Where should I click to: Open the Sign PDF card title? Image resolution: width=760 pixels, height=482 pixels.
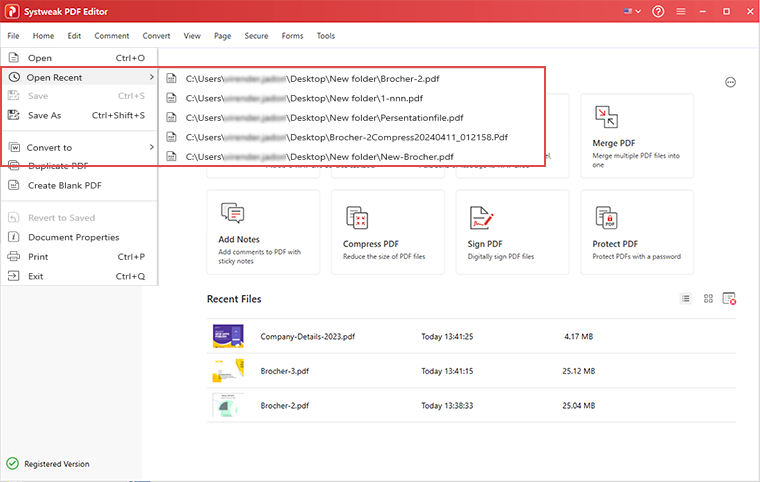pos(485,244)
